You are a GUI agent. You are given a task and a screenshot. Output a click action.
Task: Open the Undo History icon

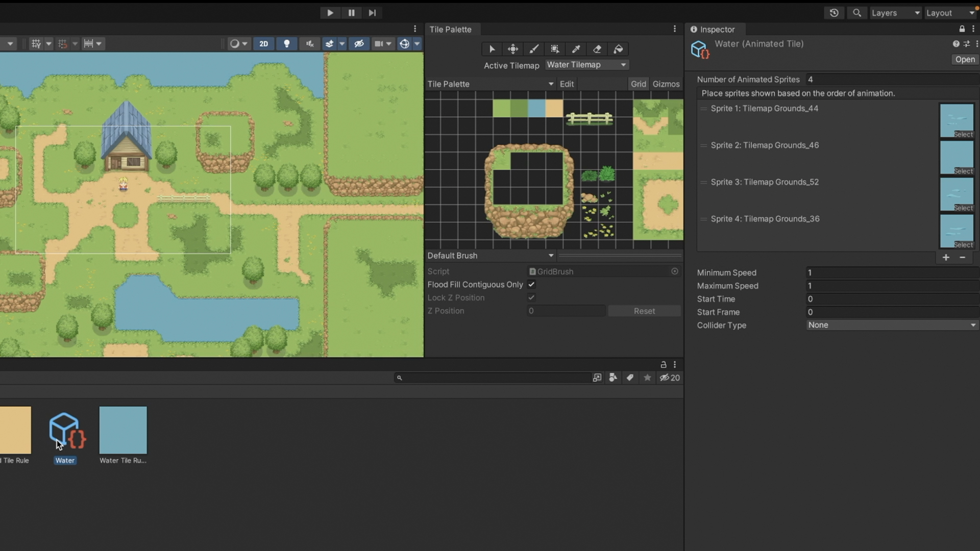(834, 13)
